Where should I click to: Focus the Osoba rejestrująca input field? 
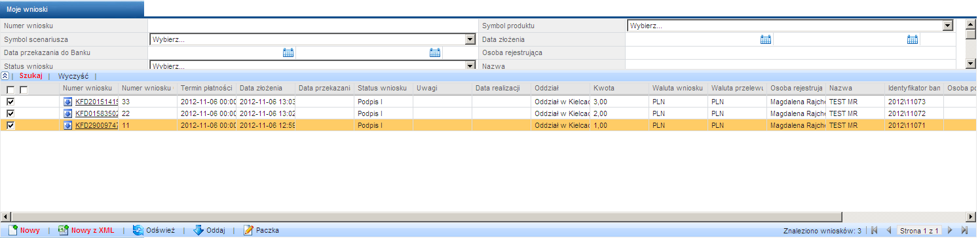pyautogui.click(x=790, y=52)
